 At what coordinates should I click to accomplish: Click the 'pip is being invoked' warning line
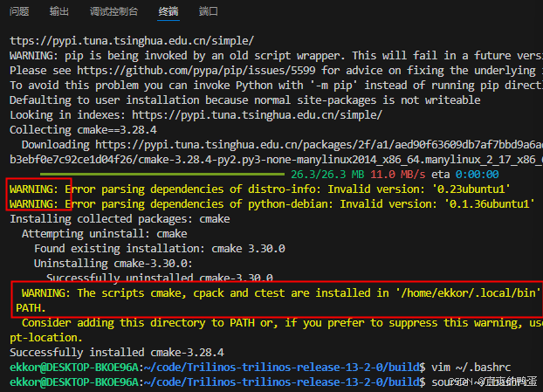(276, 56)
